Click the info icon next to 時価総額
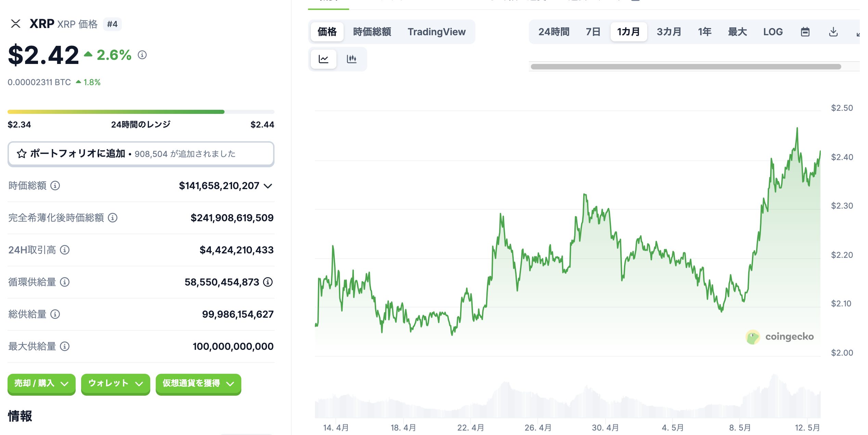 pos(55,186)
